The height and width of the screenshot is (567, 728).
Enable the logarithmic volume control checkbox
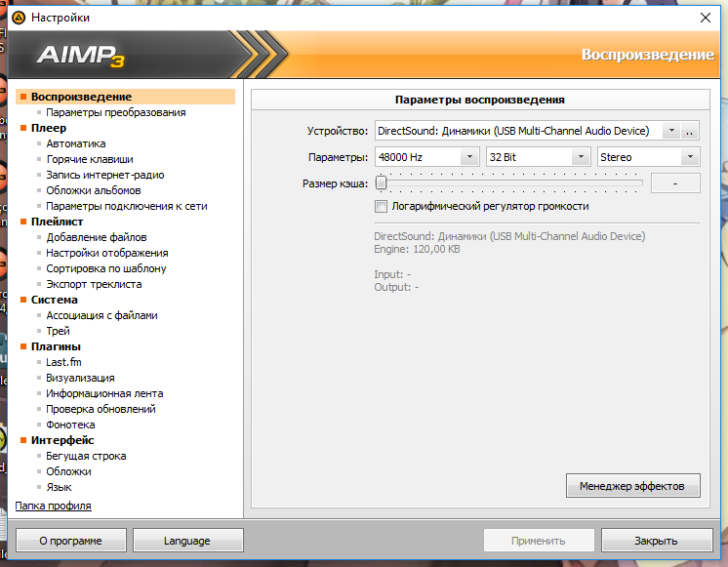point(382,207)
